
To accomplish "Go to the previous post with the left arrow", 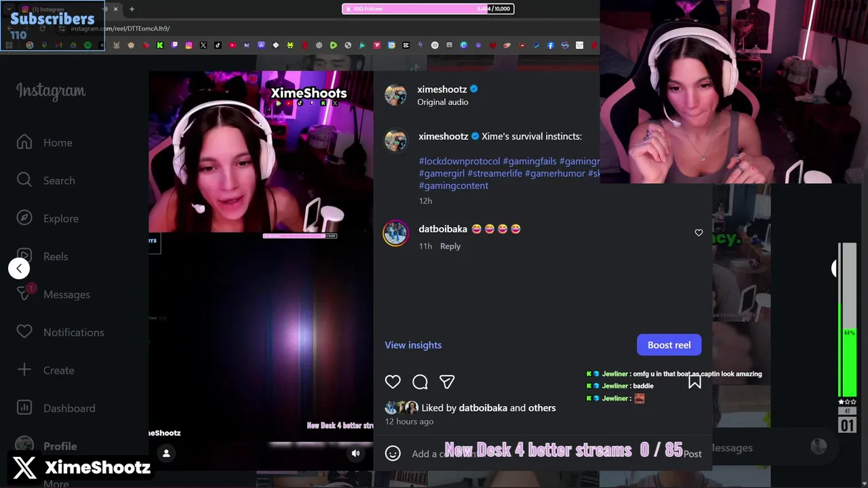I will [x=19, y=268].
